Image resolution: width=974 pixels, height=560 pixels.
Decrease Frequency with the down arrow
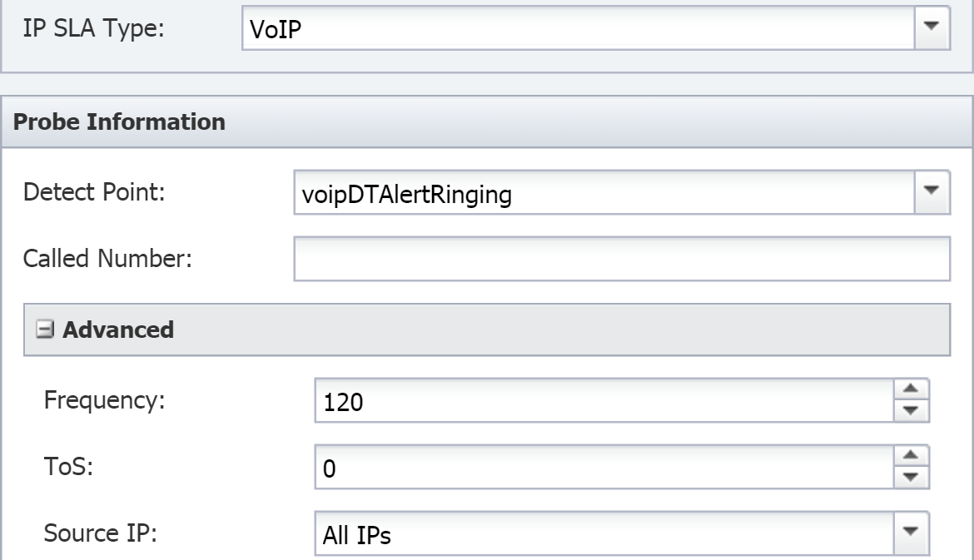point(911,411)
